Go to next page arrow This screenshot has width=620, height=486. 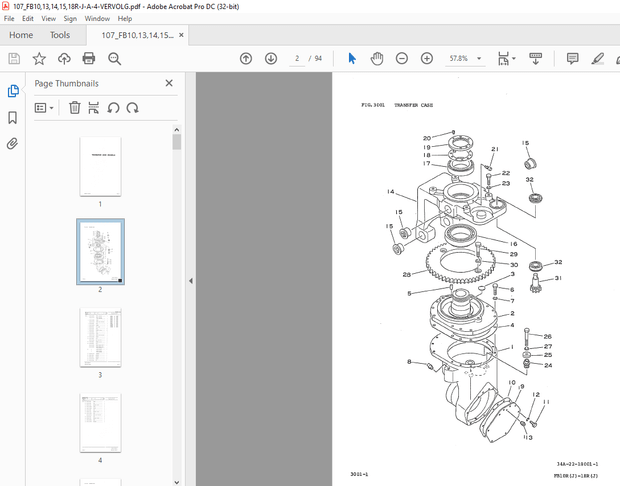tap(271, 59)
